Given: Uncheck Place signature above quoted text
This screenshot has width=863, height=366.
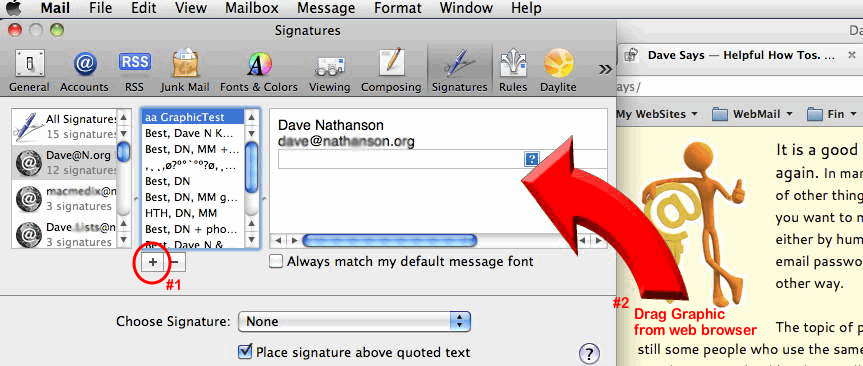Looking at the screenshot, I should (245, 352).
